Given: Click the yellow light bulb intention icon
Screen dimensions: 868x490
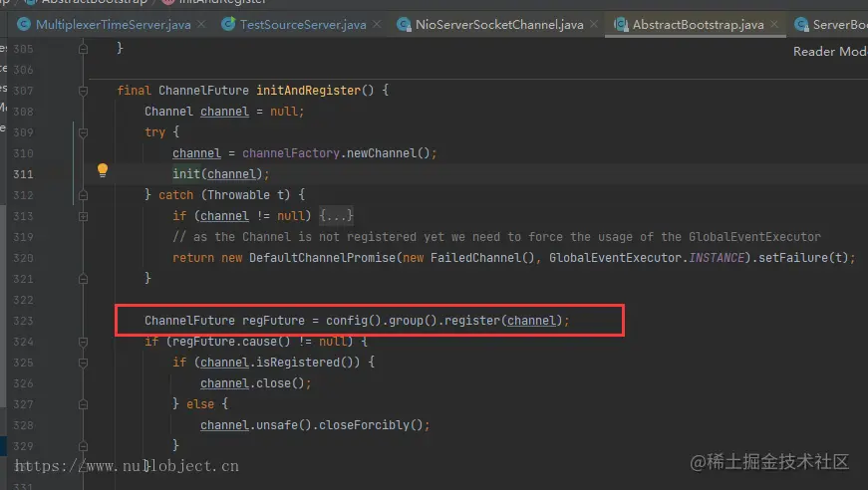Looking at the screenshot, I should click(103, 169).
